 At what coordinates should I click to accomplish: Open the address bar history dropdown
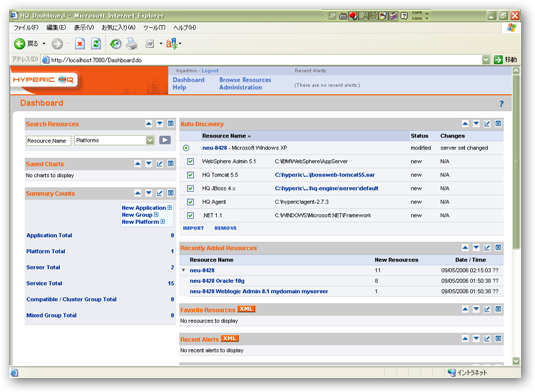[x=486, y=60]
